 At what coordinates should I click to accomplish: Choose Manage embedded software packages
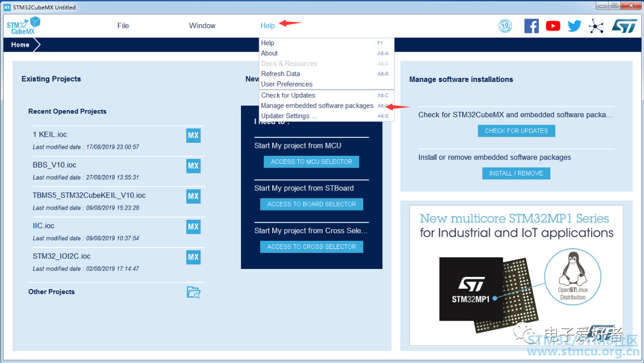tap(327, 106)
